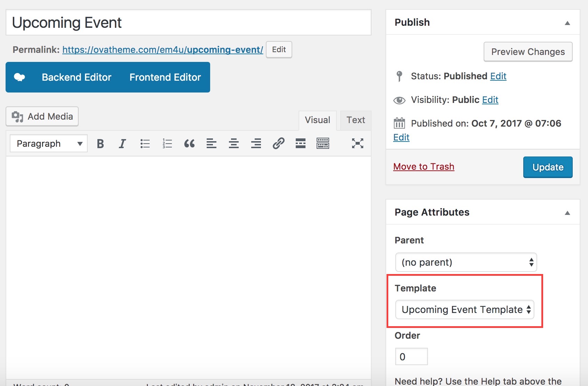Screen dimensions: 588x386
Task: Collapse the Publish panel
Action: point(567,23)
